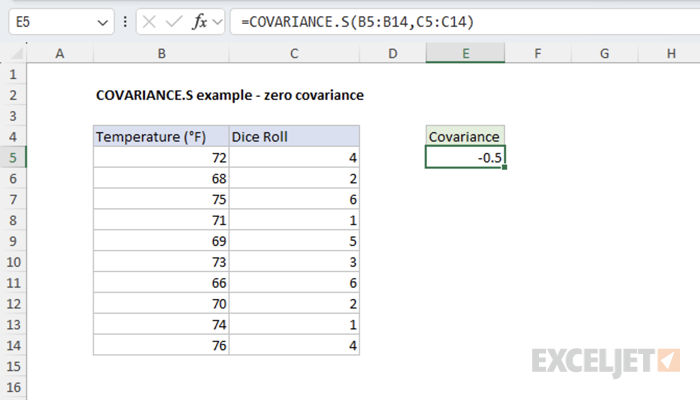Expand the Name Box dropdown arrow
This screenshot has height=400, width=700.
[102, 22]
